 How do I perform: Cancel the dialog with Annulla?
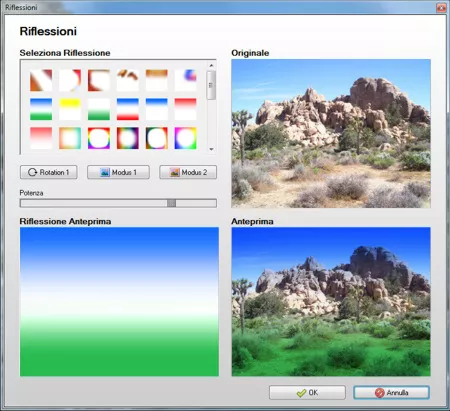point(391,393)
